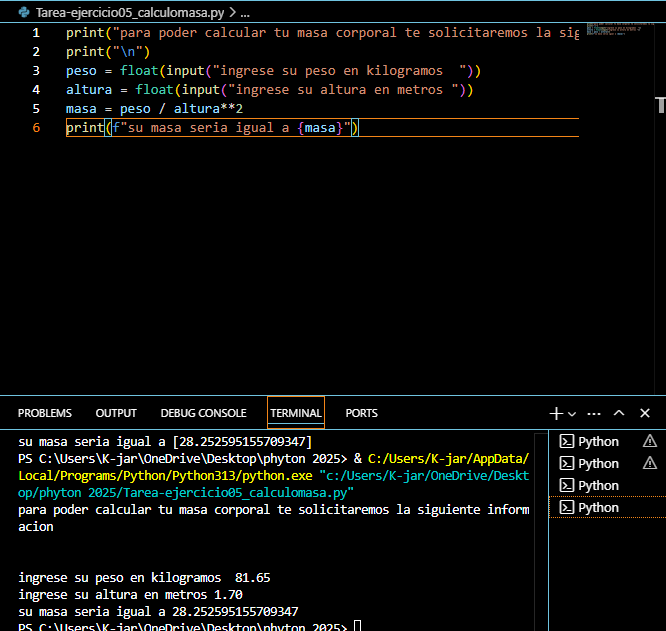Click terminal icon of the fourth Python entry
This screenshot has height=631, width=666.
pos(567,507)
